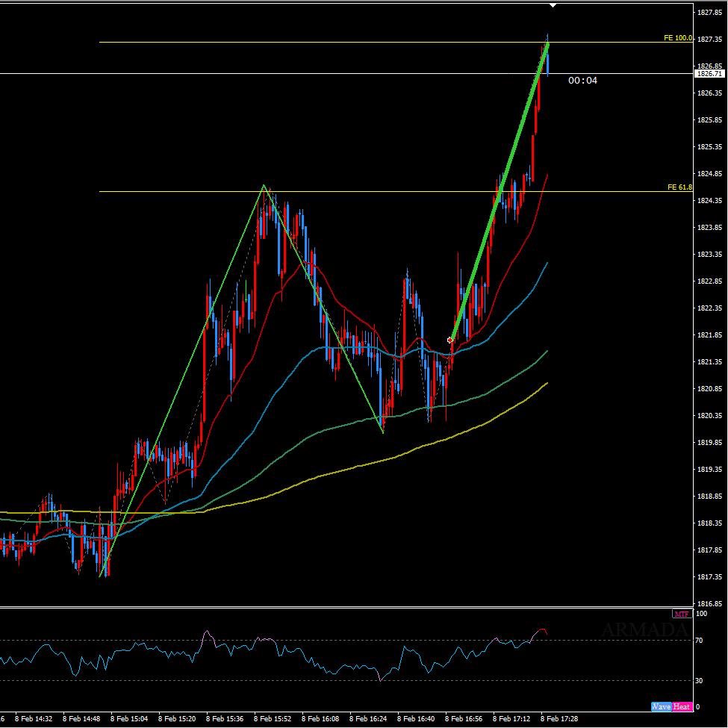Viewport: 728px width, 728px height.
Task: Click the 8 Feb 15:04 time label
Action: [129, 719]
